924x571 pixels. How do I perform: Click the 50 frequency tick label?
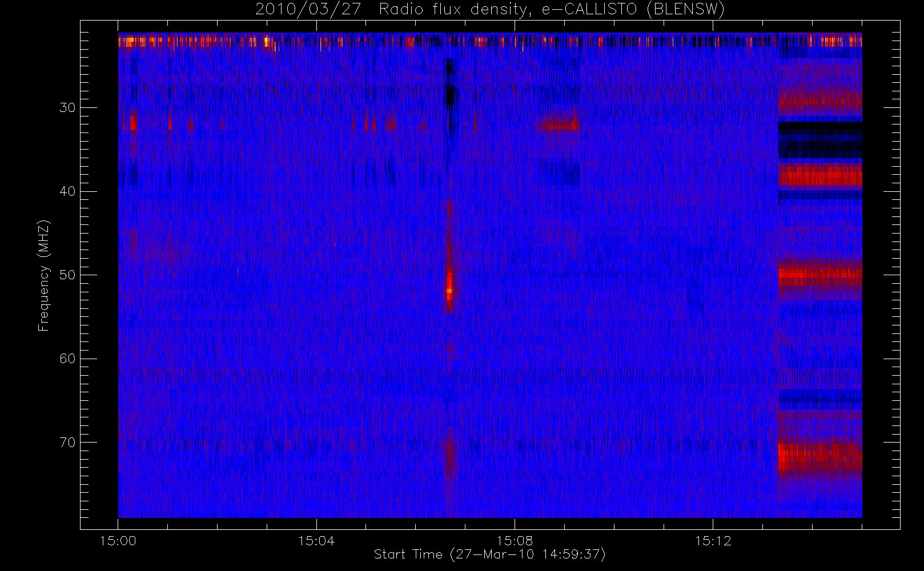67,275
